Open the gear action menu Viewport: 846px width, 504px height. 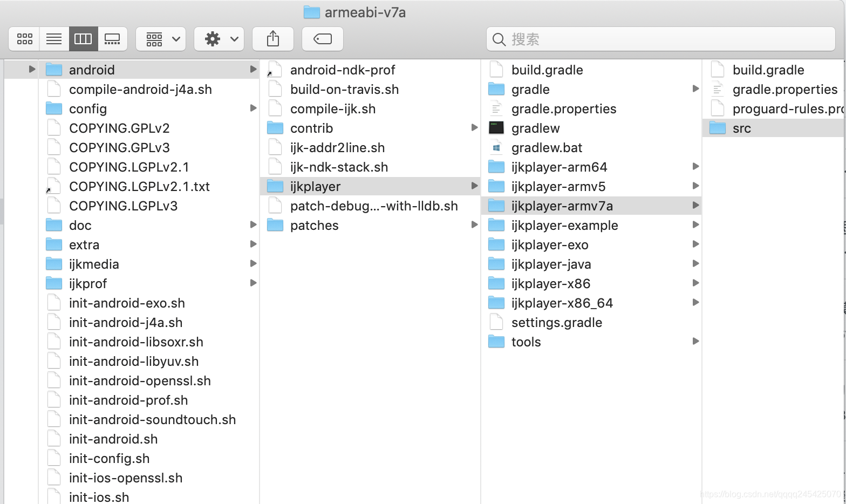(x=219, y=39)
